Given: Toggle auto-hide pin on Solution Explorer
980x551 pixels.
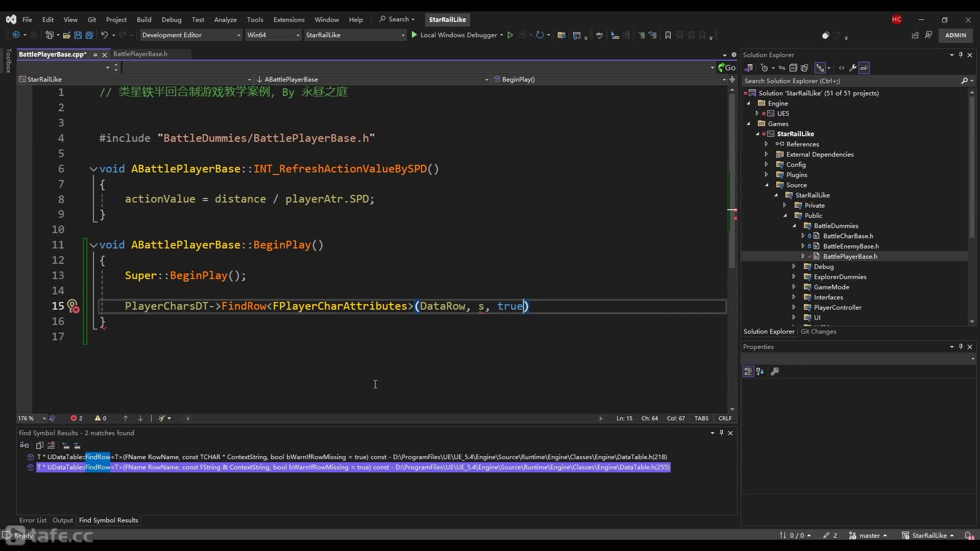Looking at the screenshot, I should click(x=961, y=55).
